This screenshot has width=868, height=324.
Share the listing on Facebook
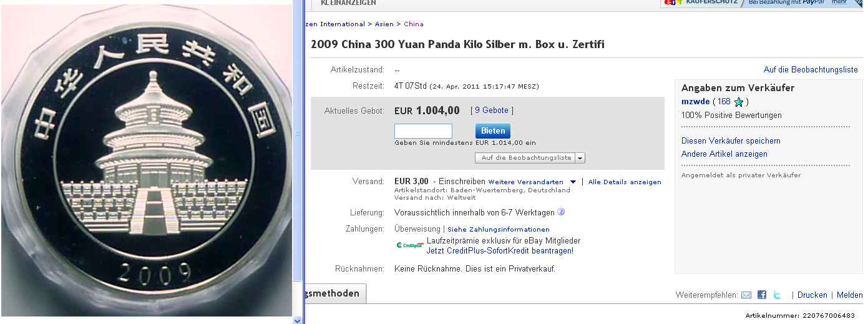pos(762,295)
